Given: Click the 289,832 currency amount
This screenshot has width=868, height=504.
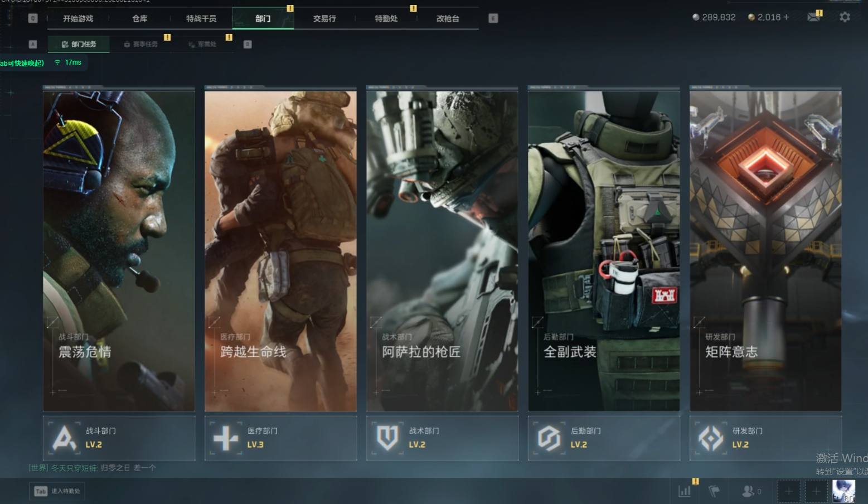Looking at the screenshot, I should (x=719, y=17).
